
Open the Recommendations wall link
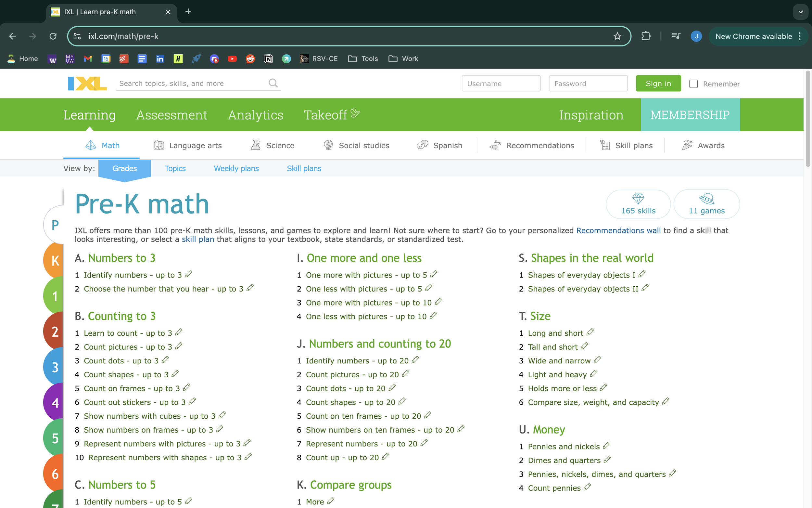pyautogui.click(x=618, y=230)
